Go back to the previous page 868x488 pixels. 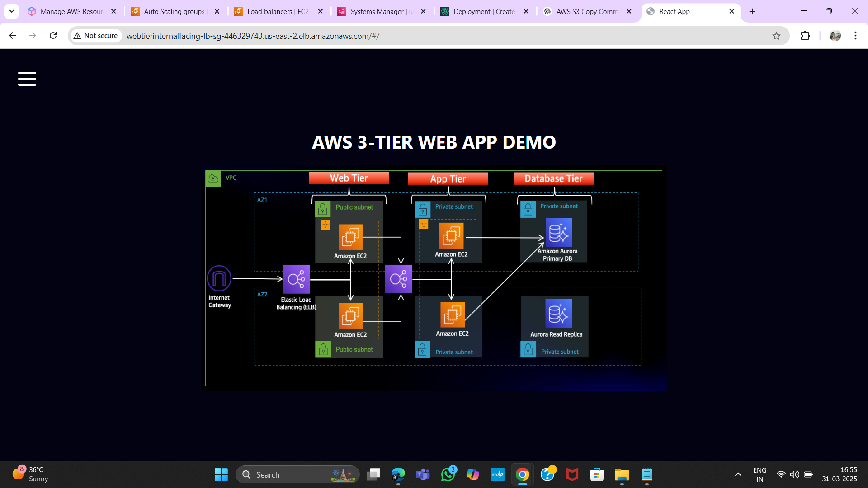coord(13,36)
